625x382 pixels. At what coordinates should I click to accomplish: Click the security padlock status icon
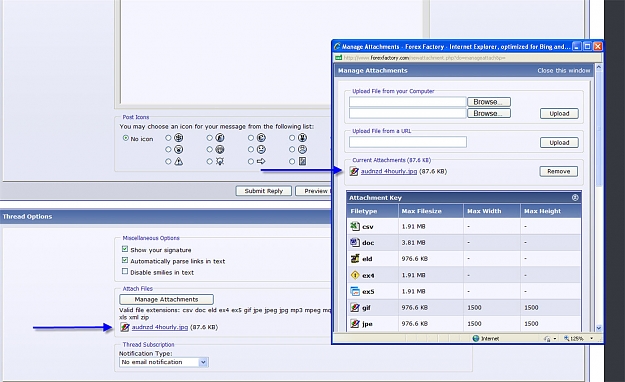[x=547, y=339]
